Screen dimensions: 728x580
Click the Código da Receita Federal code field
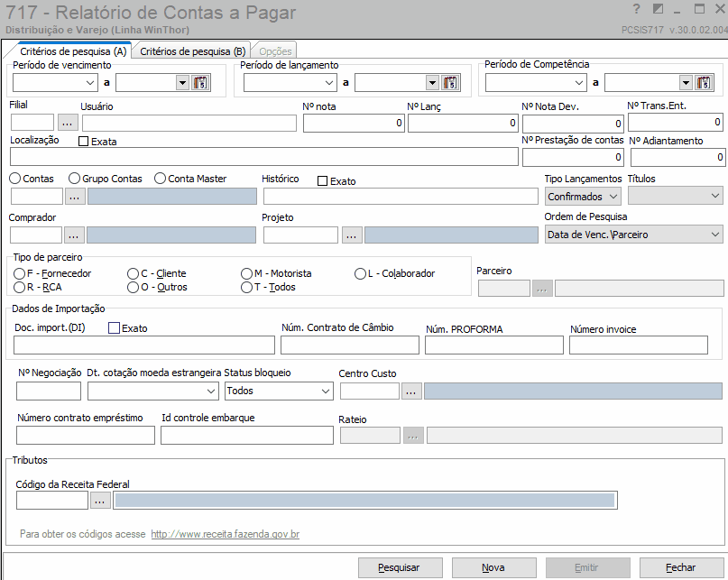(x=52, y=501)
